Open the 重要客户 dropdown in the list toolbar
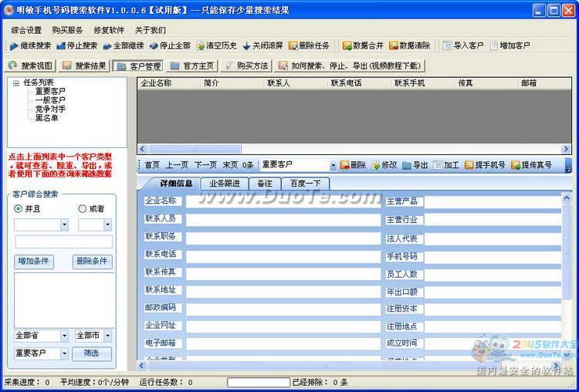 [x=333, y=166]
